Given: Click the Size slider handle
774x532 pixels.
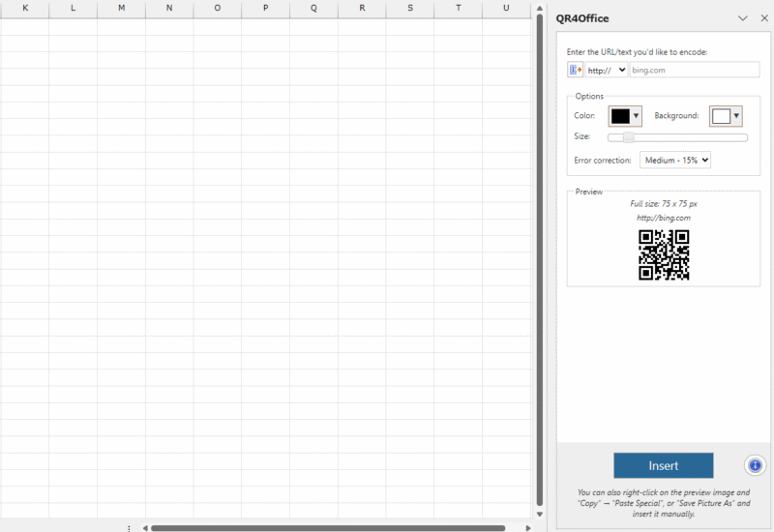Looking at the screenshot, I should [x=628, y=137].
